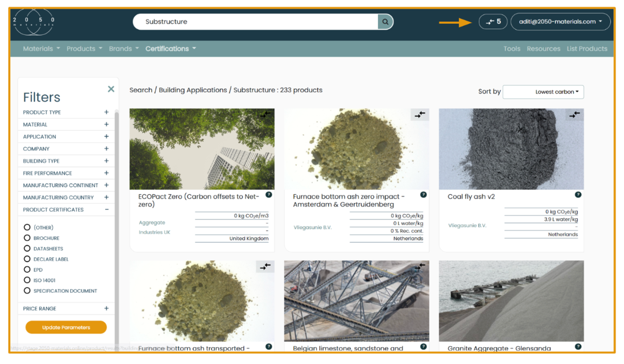Viewport: 624px width, 364px height.
Task: Click help icon beside ECOPact Zero title
Action: pos(269,195)
